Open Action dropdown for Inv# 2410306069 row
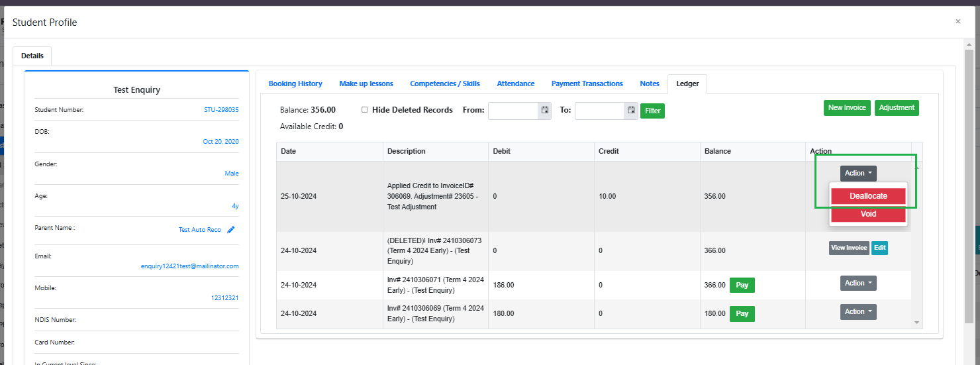 tap(858, 311)
